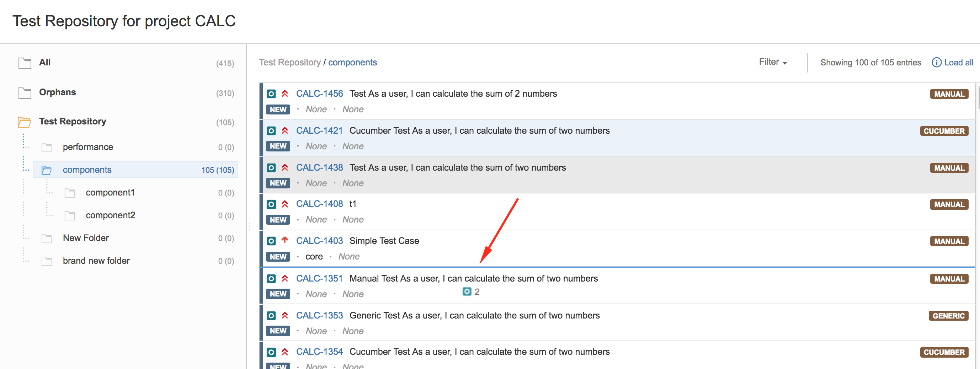Viewport: 980px width, 369px height.
Task: Click the Test Repository breadcrumb
Action: [x=290, y=62]
